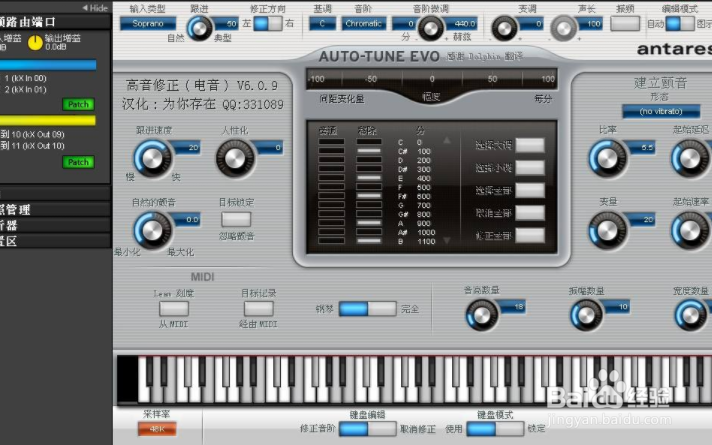Click the 宽度数量 formant amount knob
The height and width of the screenshot is (445, 712).
click(691, 315)
